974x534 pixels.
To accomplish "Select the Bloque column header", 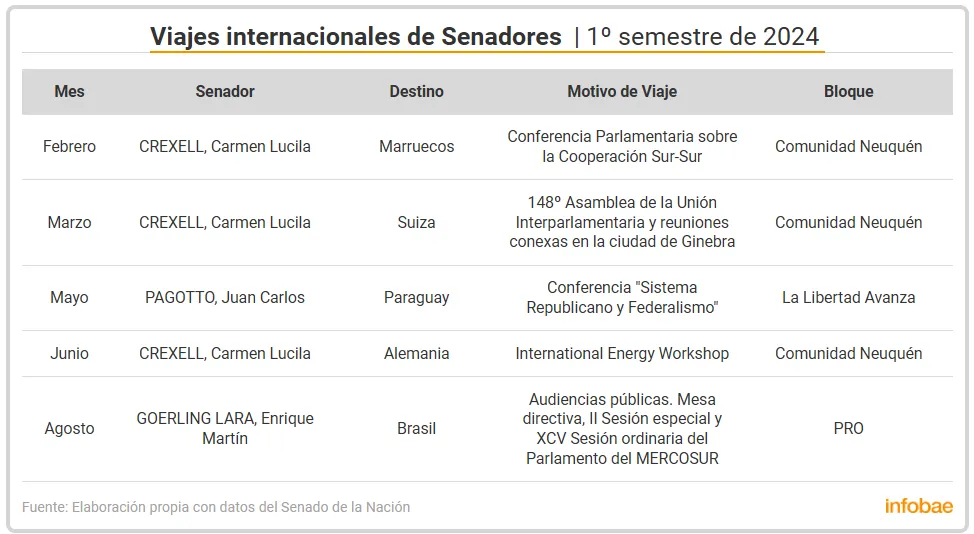I will pos(848,91).
